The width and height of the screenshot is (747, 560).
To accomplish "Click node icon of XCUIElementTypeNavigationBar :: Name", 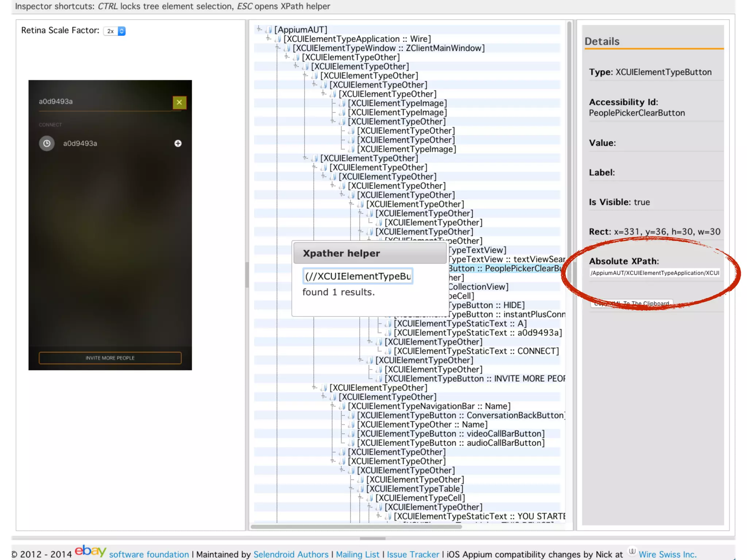I will (x=342, y=406).
